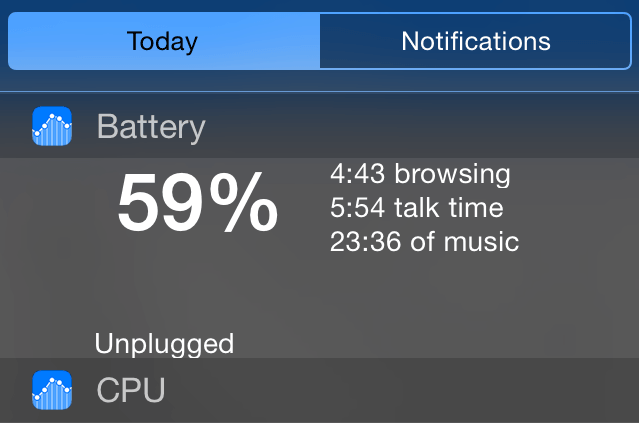639x423 pixels.
Task: Tap the header bar right of CPU
Action: (401, 390)
